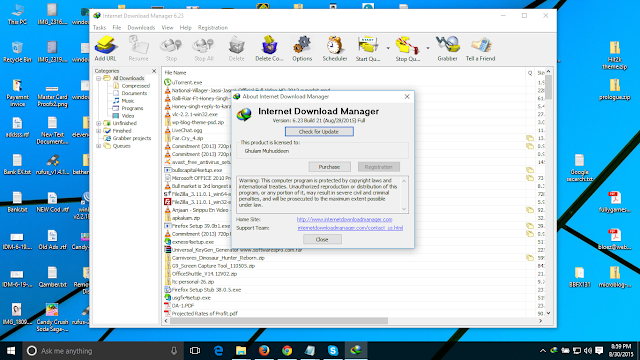This screenshot has width=640, height=360.
Task: Select Projected Rates of Profit.pdf entry
Action: pos(204,314)
